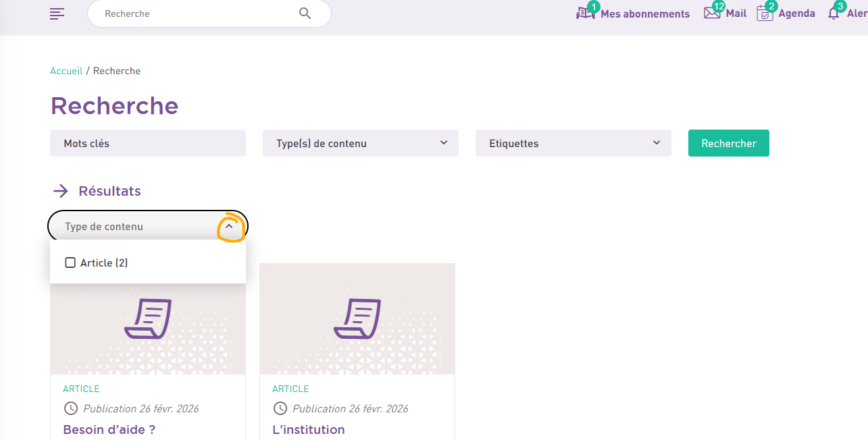
Task: Open the Agenda calendar icon
Action: 765,13
